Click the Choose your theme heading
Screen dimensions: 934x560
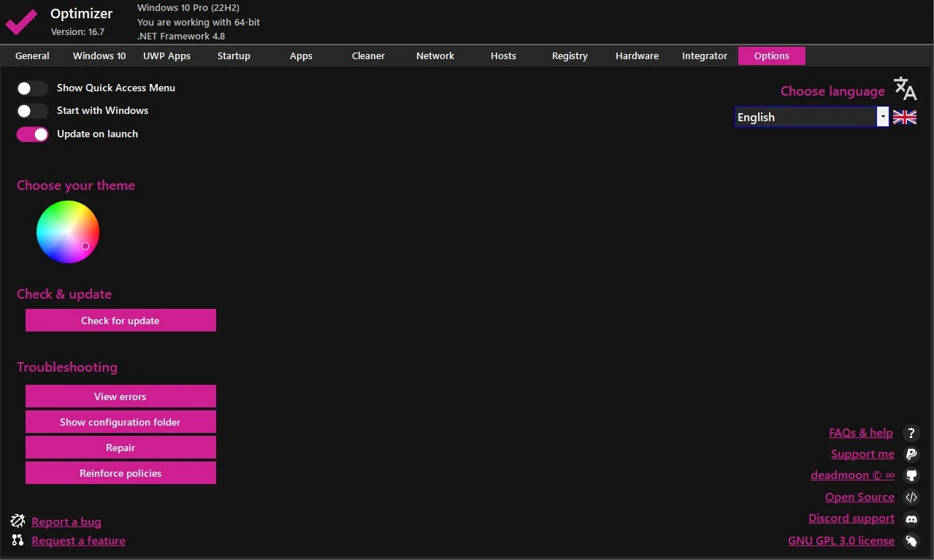pos(76,185)
